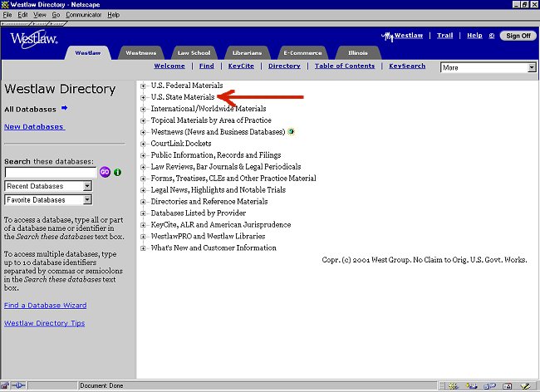Switch to the Westlaw tab
540x392 pixels.
88,53
